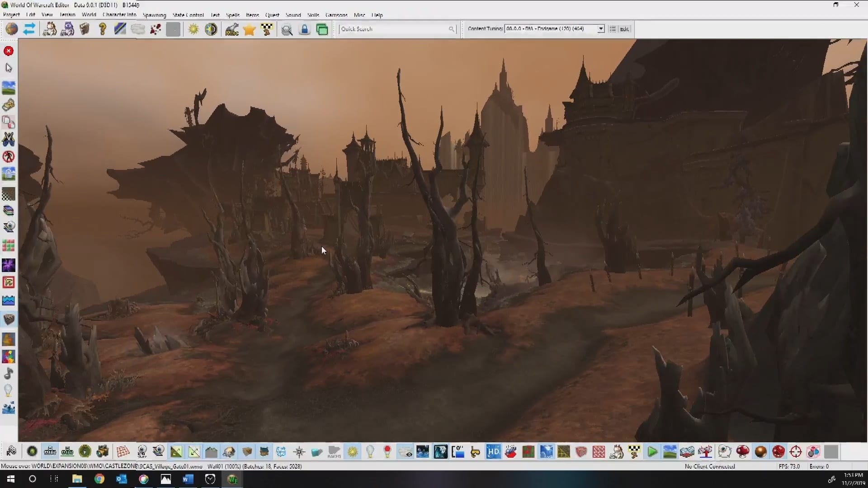The image size is (868, 488).
Task: Open the yellow question mark quest tool
Action: pos(103,29)
